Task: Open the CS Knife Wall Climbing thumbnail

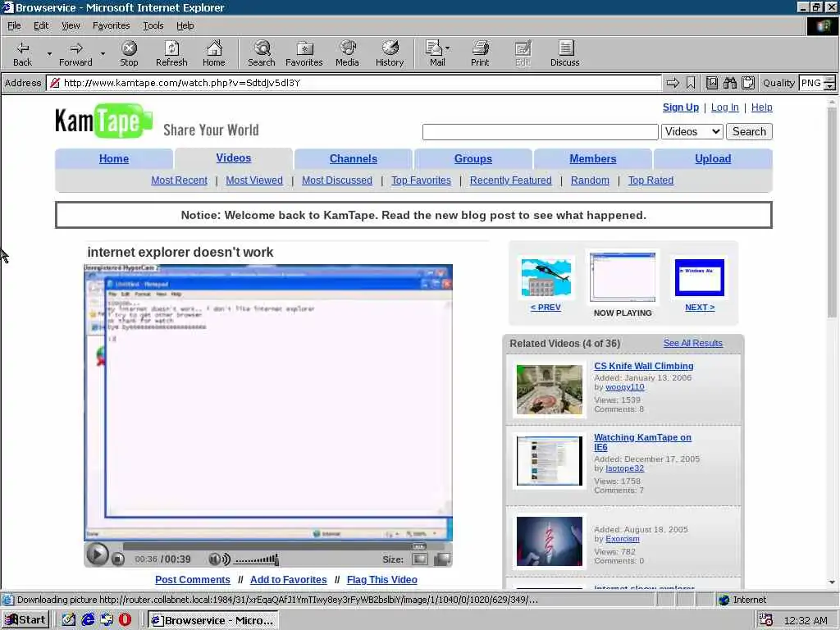Action: coord(549,390)
